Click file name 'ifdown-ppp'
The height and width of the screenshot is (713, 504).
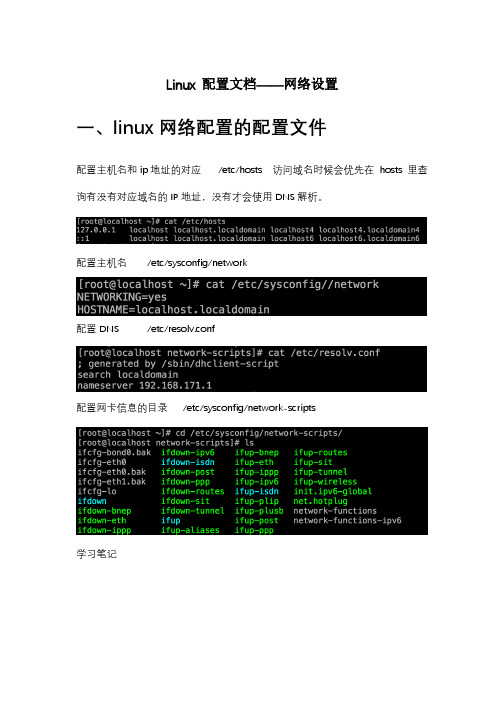(x=186, y=482)
